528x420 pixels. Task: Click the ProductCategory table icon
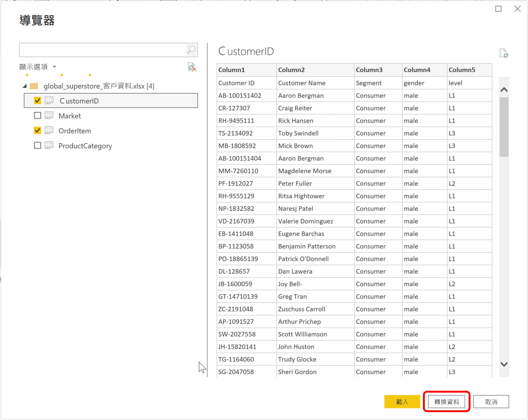point(49,146)
